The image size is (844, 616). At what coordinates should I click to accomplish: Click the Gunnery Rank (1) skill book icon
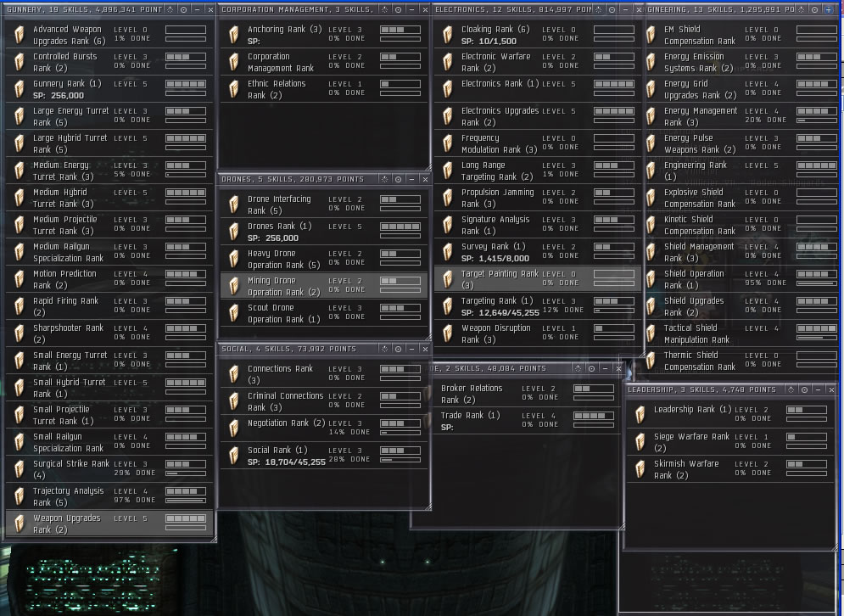click(20, 89)
